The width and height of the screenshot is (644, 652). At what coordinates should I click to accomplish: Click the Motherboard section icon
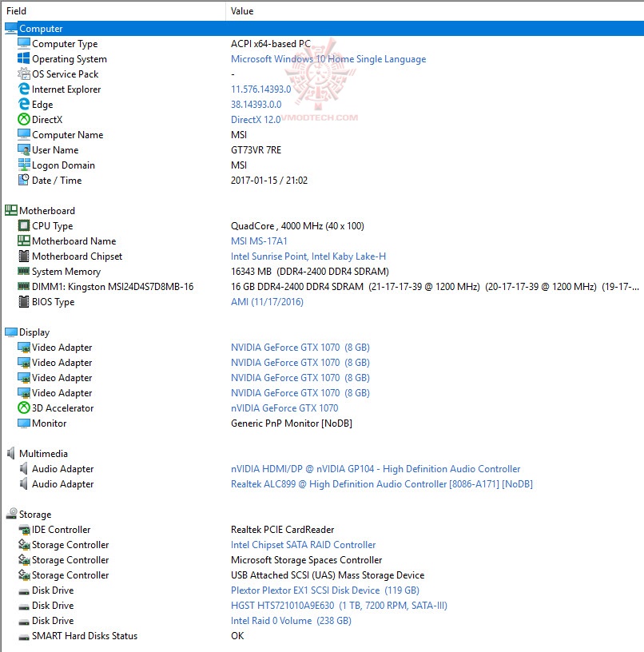coord(11,210)
